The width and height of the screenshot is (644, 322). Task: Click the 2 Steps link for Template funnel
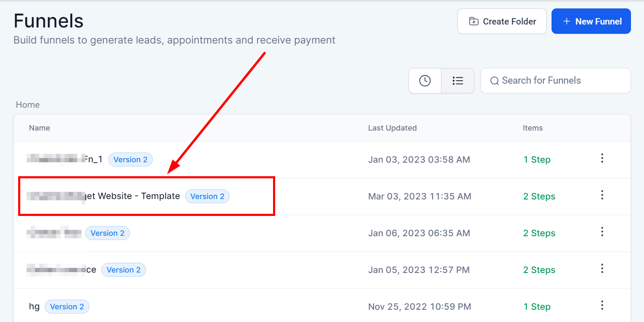click(x=539, y=196)
